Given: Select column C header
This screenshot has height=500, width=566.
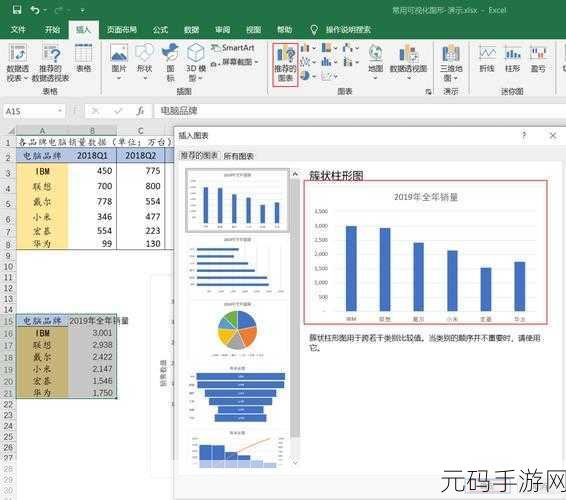Looking at the screenshot, I should [141, 131].
